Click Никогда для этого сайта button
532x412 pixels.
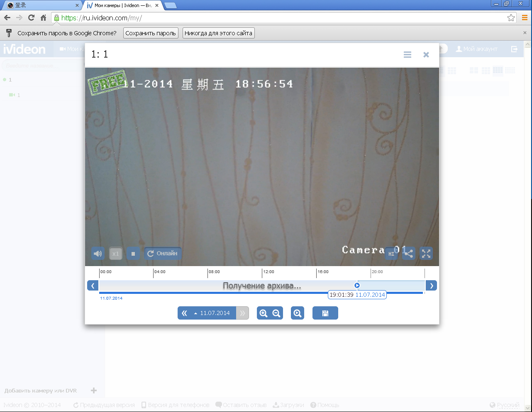(x=218, y=33)
